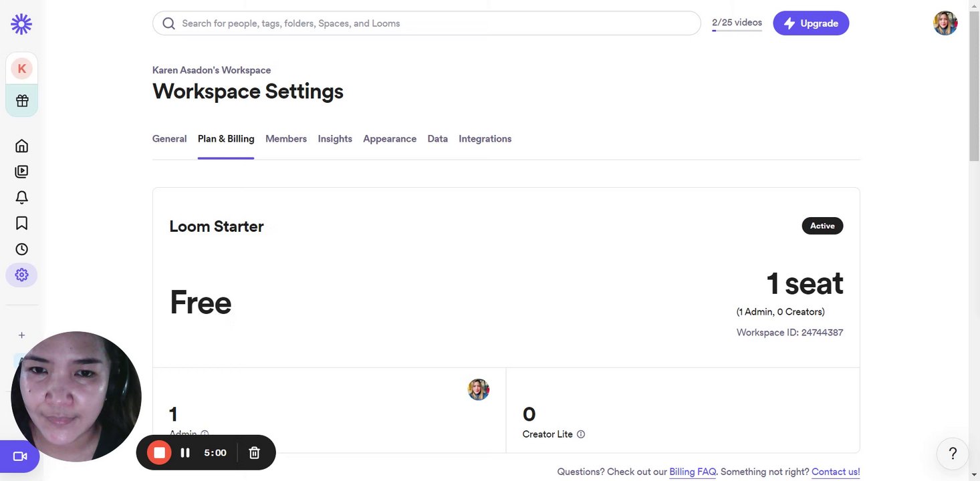Open the Home icon in sidebar
Viewport: 980px width, 481px height.
[21, 146]
